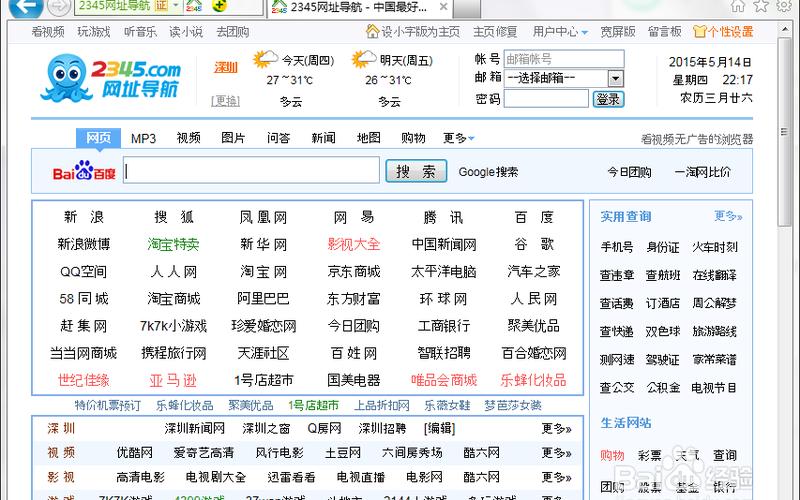
Task: Click the 更换 city link
Action: [226, 101]
